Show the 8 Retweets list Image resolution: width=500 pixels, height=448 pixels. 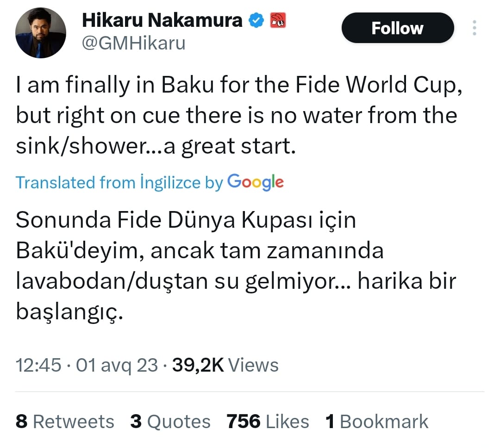[65, 422]
